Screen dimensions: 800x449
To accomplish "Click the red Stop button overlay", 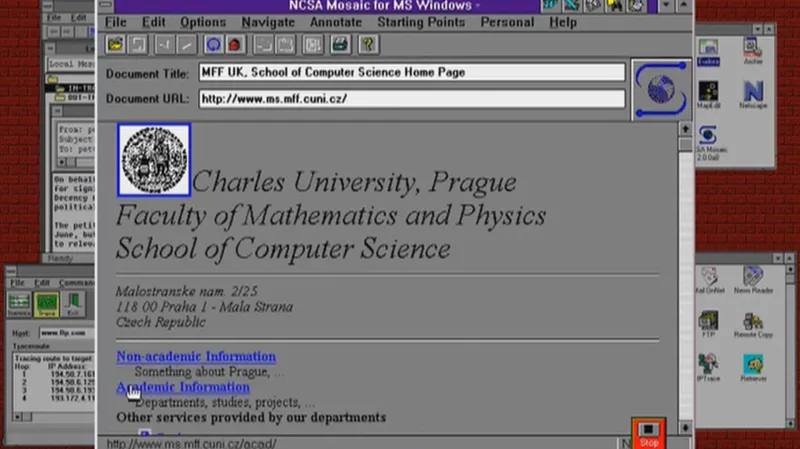I will click(x=648, y=434).
